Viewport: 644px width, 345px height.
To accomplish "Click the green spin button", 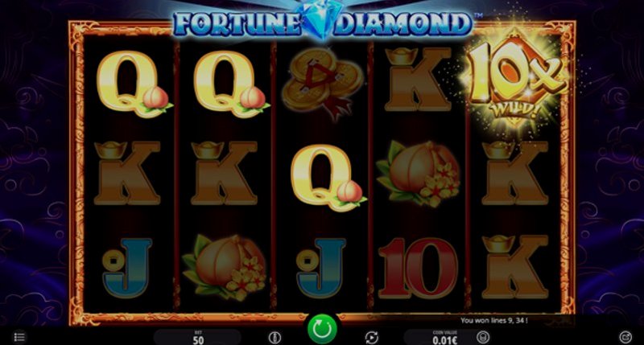I will [322, 329].
